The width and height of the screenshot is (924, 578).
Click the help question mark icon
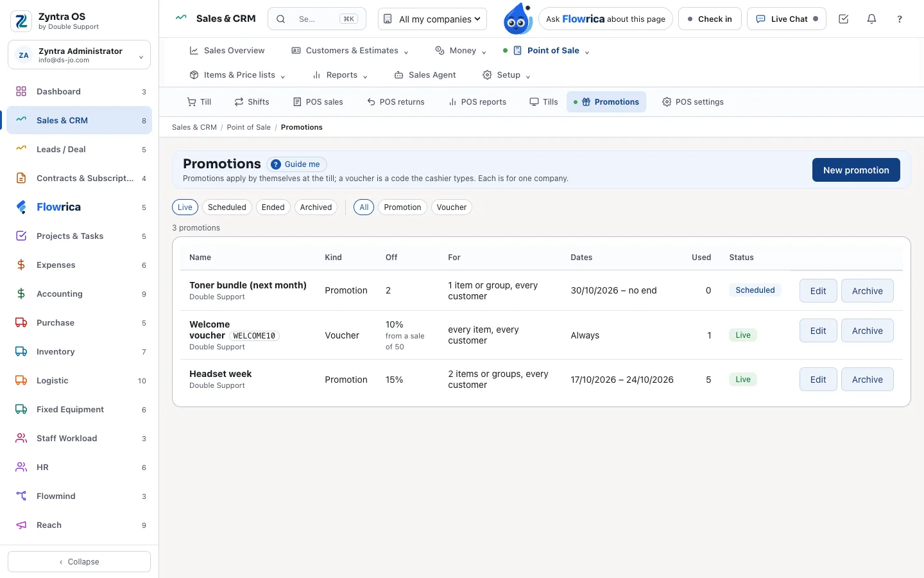(900, 19)
